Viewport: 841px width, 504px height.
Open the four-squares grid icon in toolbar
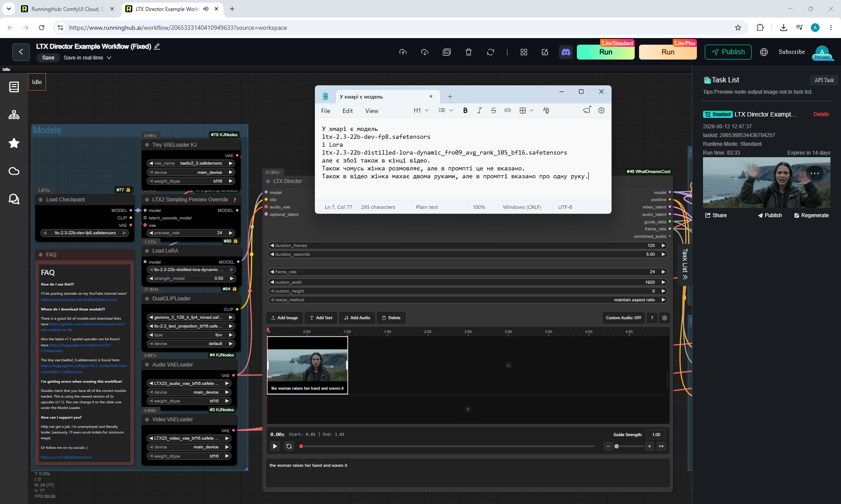tap(524, 52)
